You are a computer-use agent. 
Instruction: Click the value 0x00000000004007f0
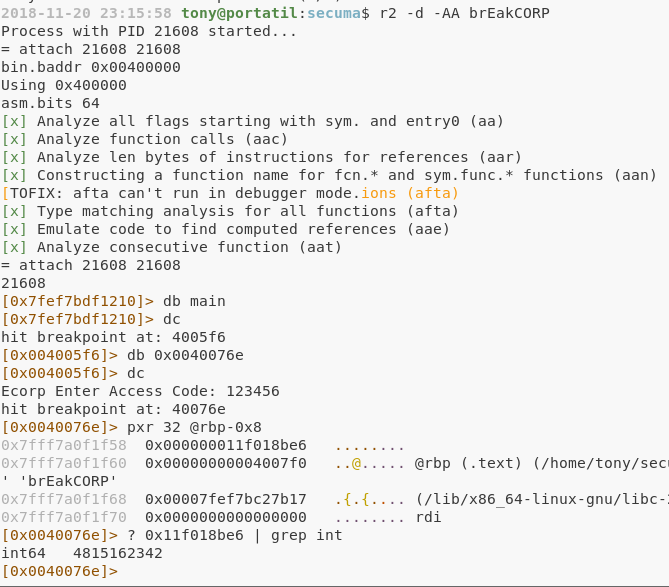click(226, 463)
